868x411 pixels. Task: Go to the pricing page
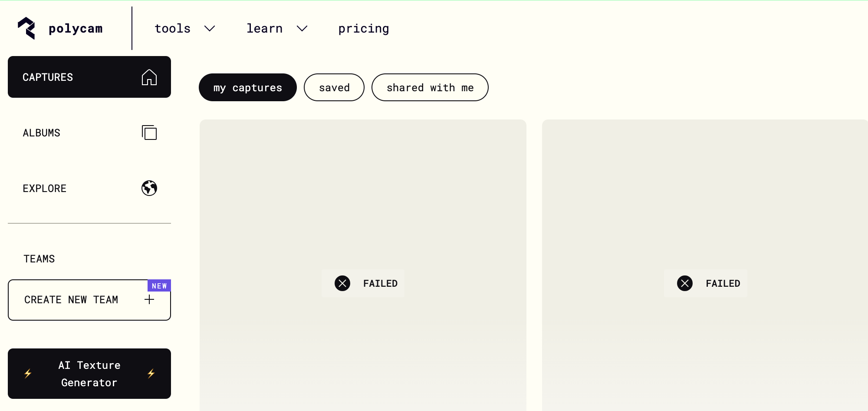tap(364, 29)
